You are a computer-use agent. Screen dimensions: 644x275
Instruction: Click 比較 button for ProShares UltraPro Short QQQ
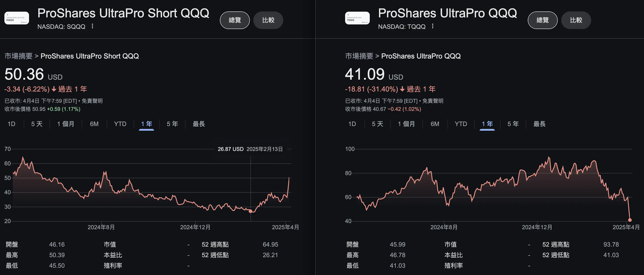268,20
